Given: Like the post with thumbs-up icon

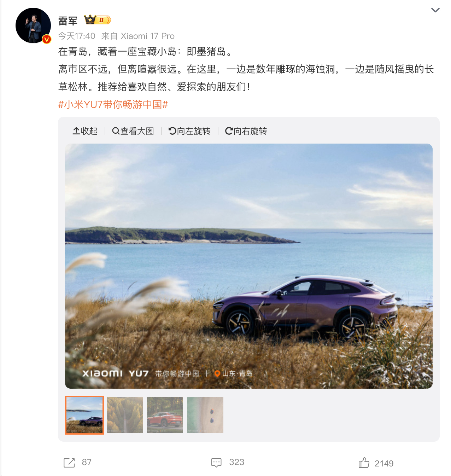Looking at the screenshot, I should [364, 463].
